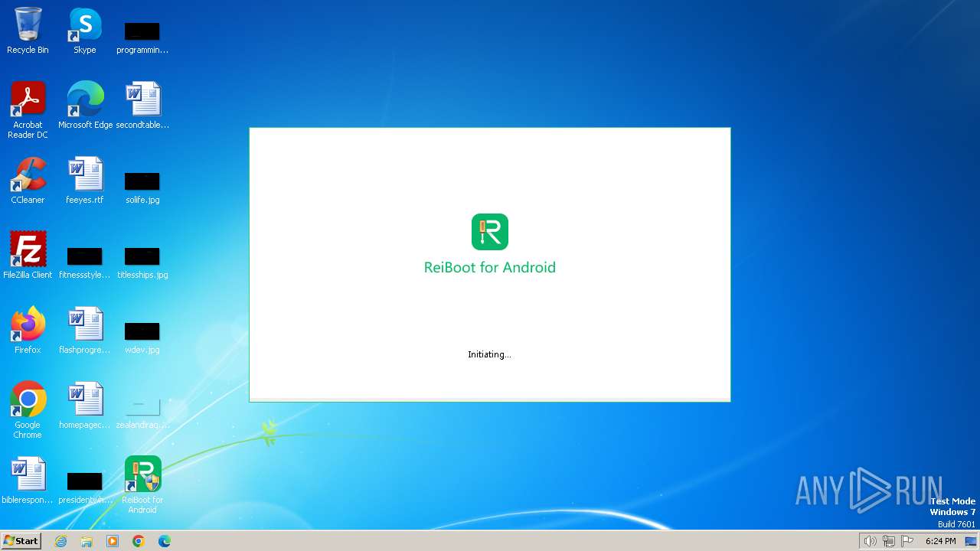Select the feeyes.rtf document icon

(x=85, y=181)
